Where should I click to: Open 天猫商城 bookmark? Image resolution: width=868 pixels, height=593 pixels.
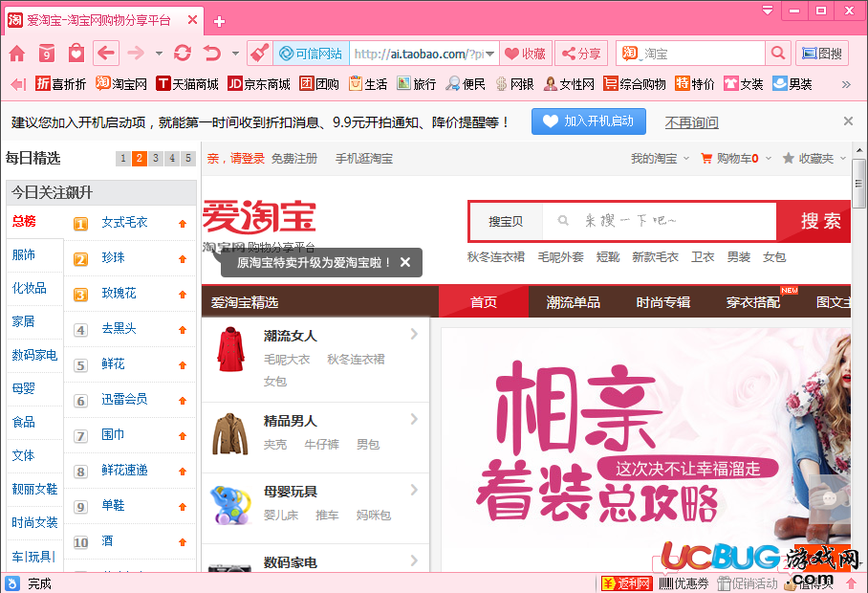187,84
